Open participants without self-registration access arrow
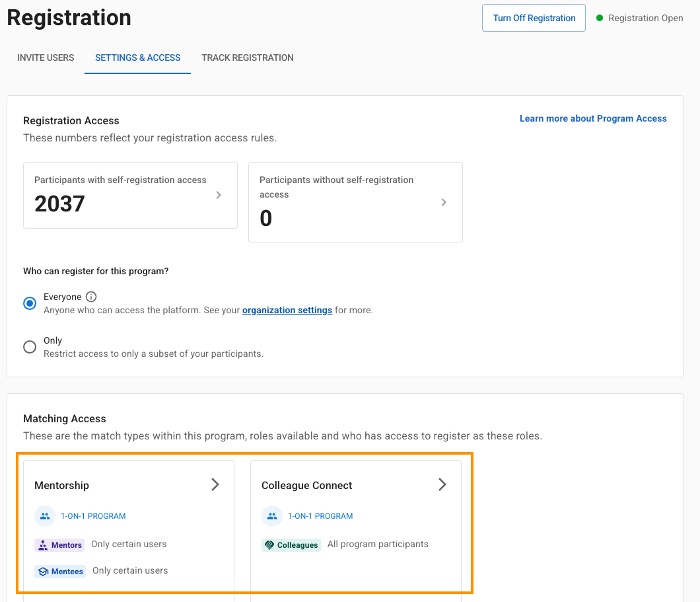 (x=444, y=202)
